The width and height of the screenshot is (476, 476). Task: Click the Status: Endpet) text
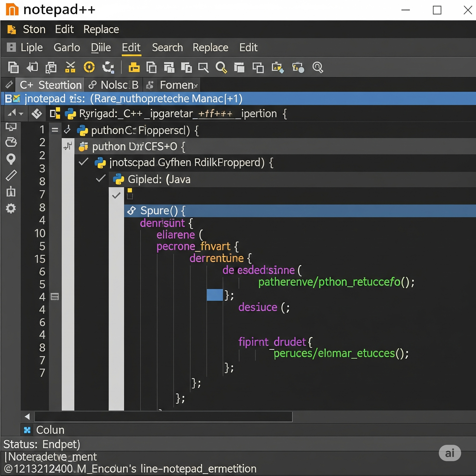pyautogui.click(x=42, y=444)
